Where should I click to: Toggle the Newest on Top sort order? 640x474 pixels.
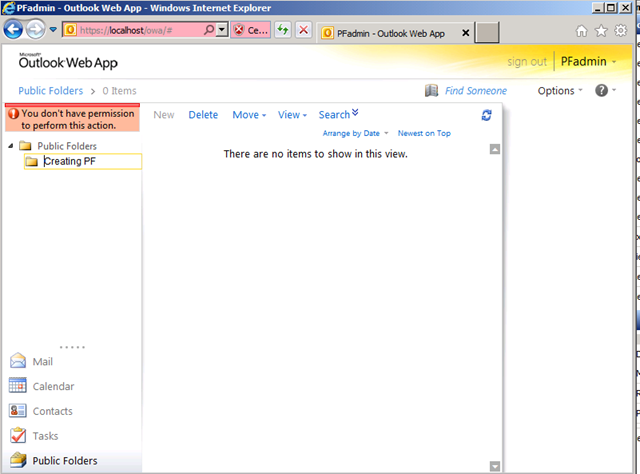tap(424, 133)
